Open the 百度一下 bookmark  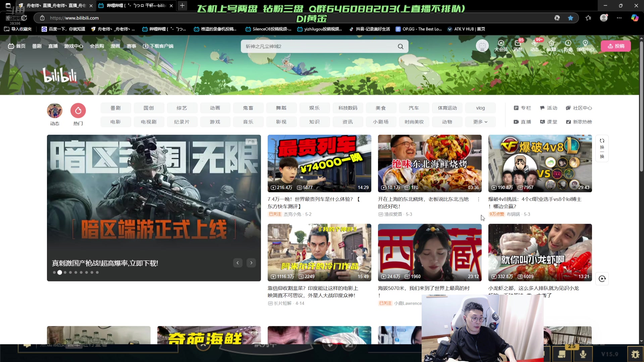pos(63,29)
